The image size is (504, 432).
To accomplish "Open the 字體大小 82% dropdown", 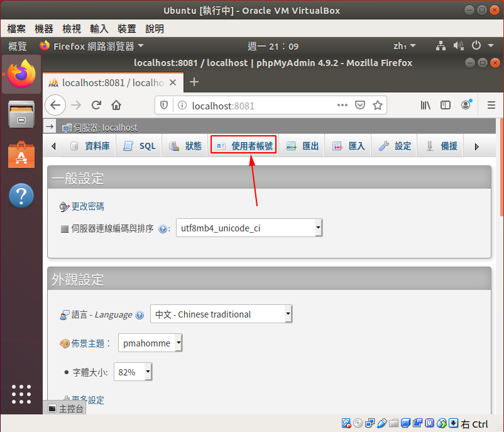I will coord(133,372).
